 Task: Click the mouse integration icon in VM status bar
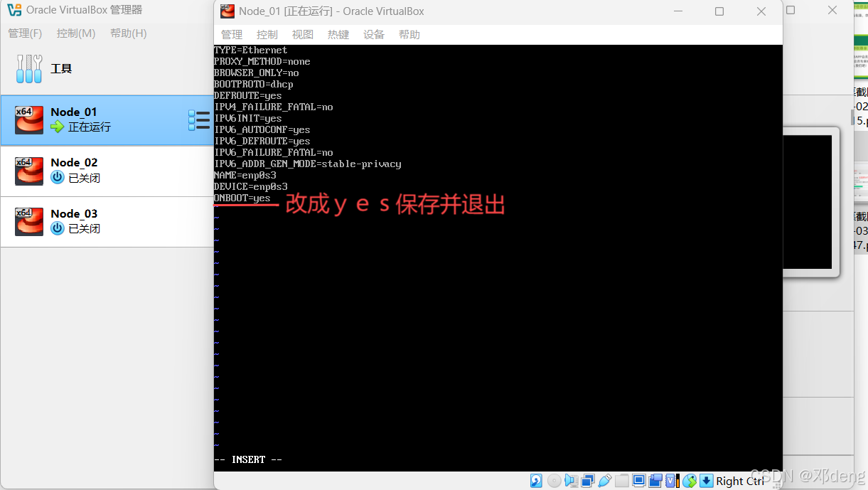pos(690,481)
